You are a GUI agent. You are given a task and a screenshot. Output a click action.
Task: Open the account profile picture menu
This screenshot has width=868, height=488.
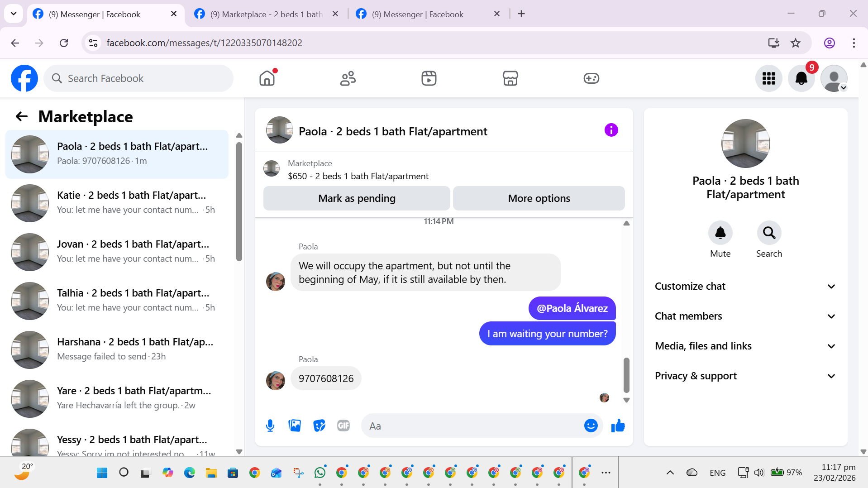tap(834, 78)
